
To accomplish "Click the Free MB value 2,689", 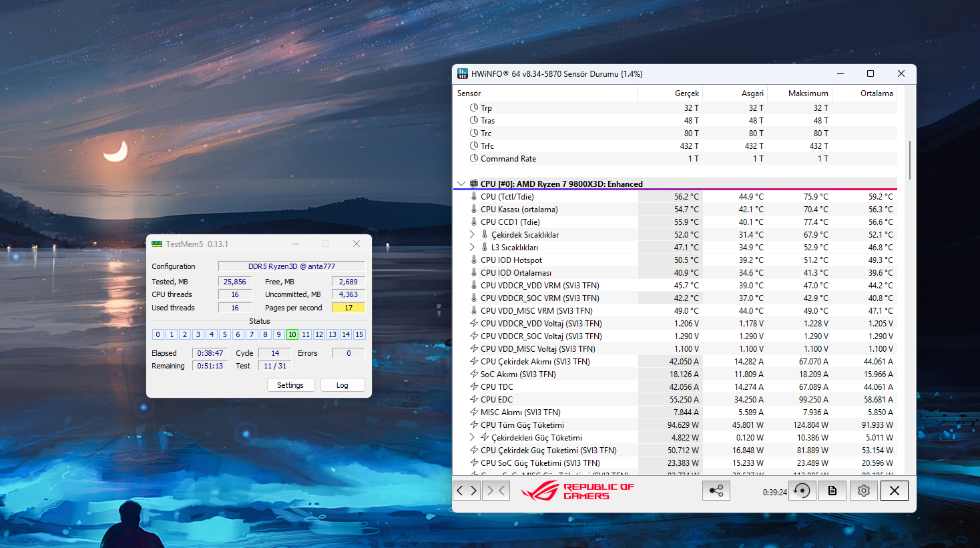I will (348, 282).
